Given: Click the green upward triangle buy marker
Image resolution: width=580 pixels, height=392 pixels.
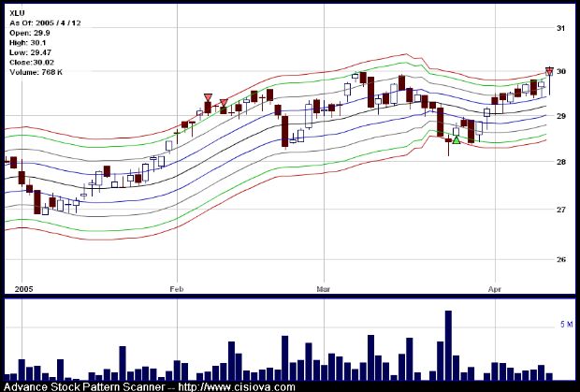Looking at the screenshot, I should [x=457, y=140].
